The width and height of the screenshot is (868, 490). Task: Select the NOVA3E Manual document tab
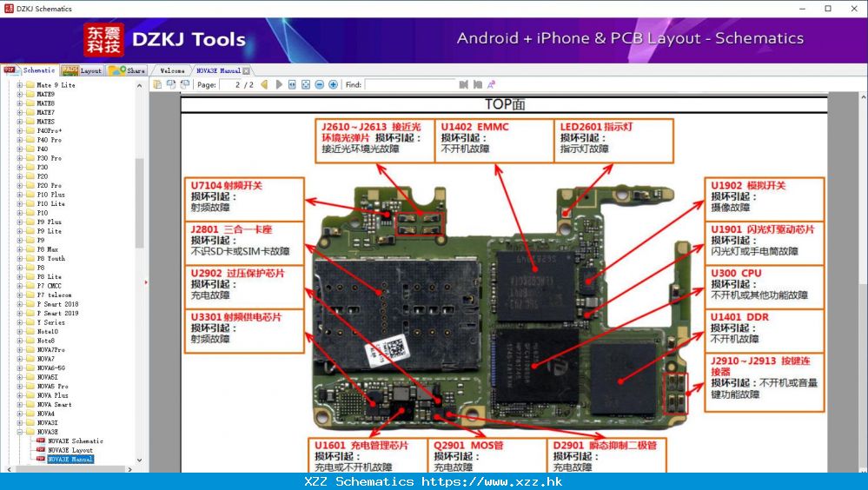[x=218, y=71]
